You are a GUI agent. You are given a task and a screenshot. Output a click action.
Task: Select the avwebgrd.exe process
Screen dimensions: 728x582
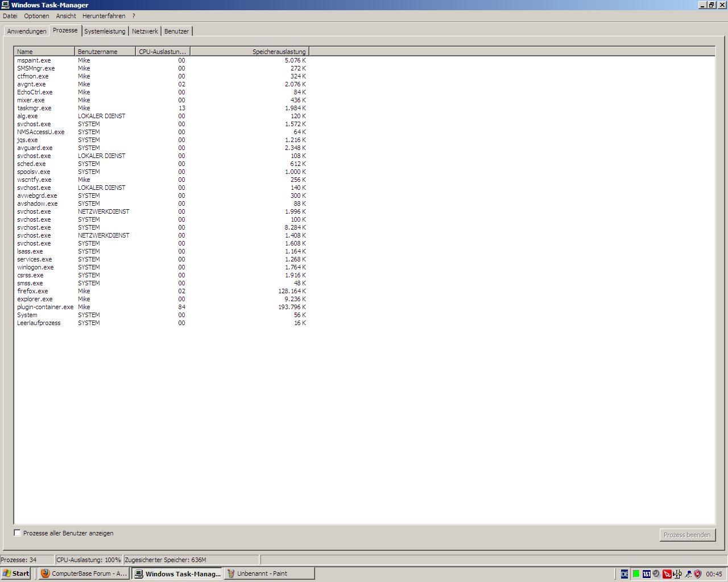[161, 196]
